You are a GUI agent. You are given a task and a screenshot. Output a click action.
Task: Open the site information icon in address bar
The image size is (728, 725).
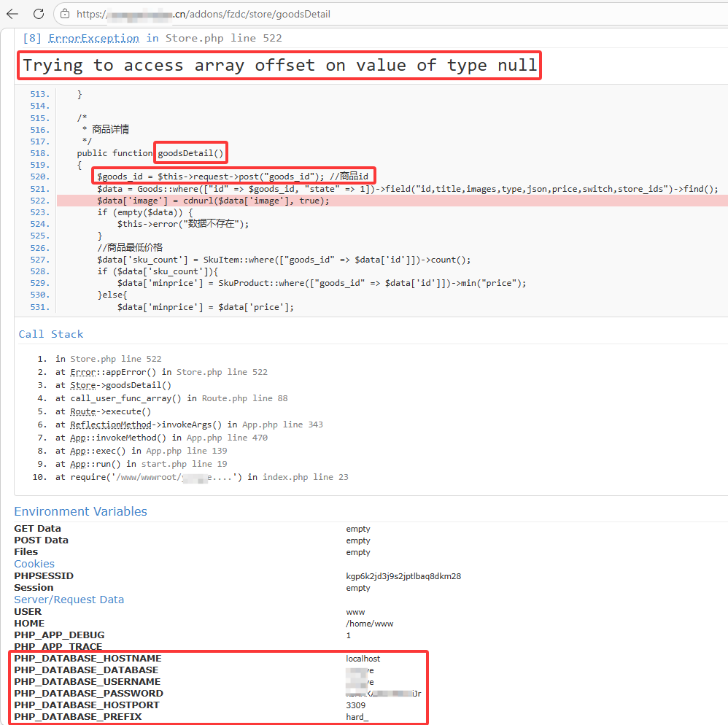[x=65, y=14]
